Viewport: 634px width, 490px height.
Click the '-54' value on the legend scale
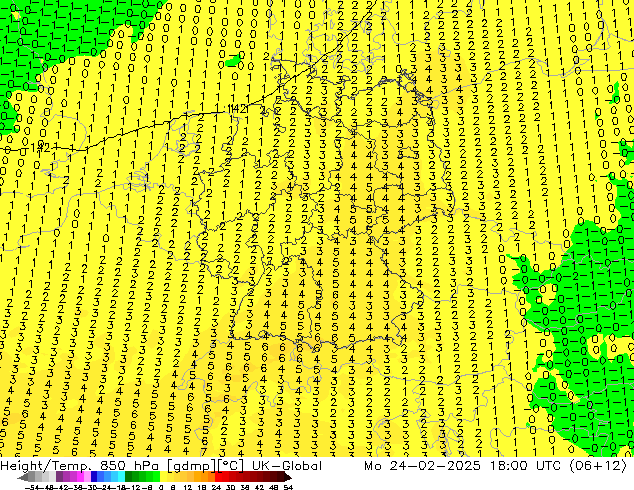coord(32,487)
